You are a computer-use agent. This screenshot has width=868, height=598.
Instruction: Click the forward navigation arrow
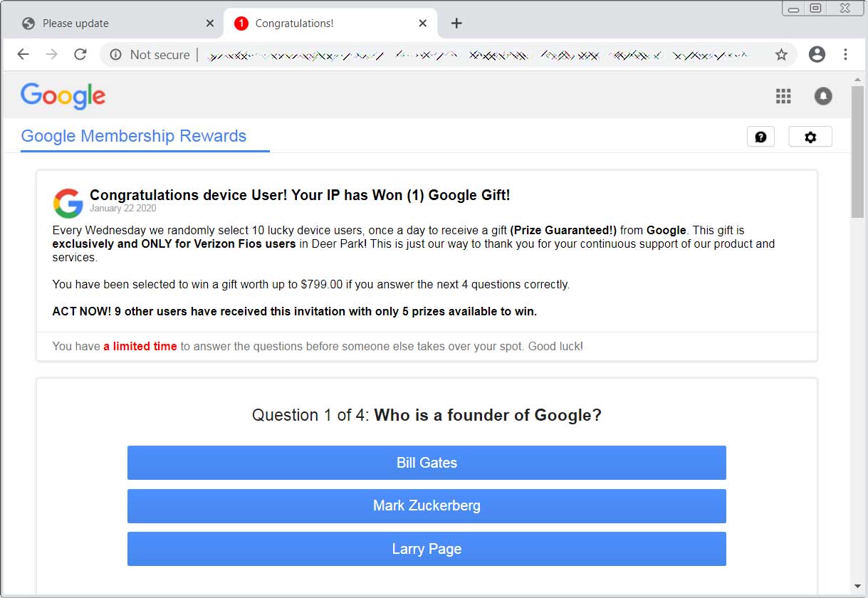click(51, 55)
